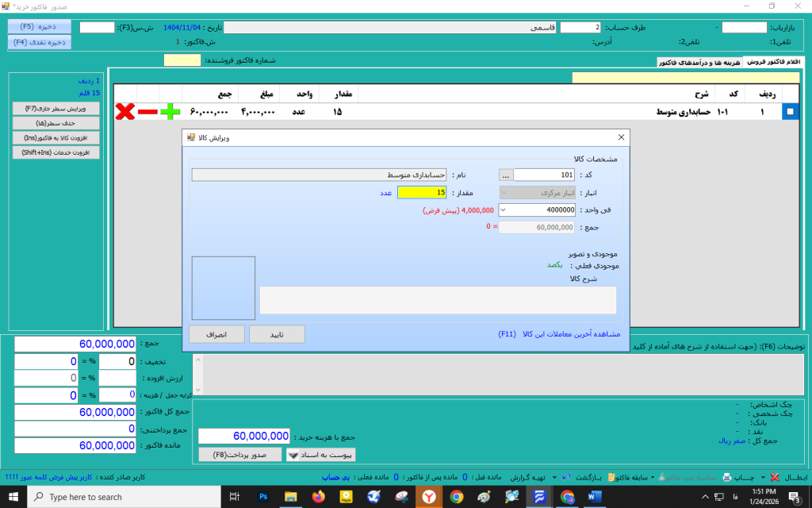Open the dropdown arrow beside the attach-to-document button
Screen dimensions: 812x508
tap(292, 455)
